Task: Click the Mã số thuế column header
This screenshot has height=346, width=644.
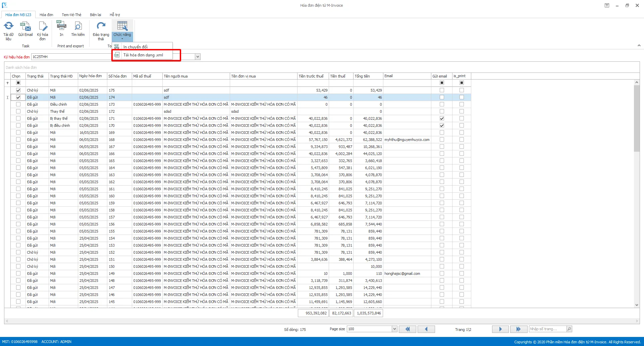Action: (x=147, y=76)
